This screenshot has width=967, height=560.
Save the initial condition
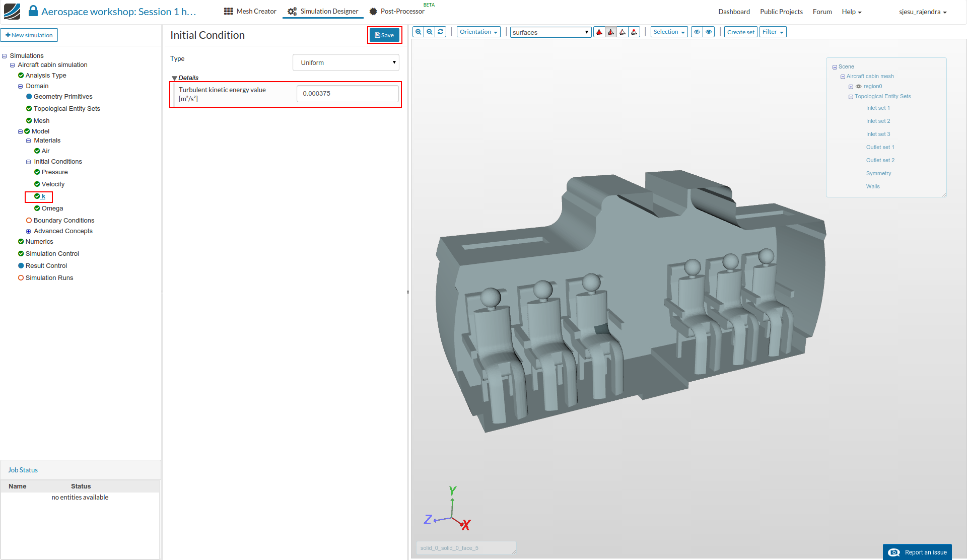coord(384,35)
